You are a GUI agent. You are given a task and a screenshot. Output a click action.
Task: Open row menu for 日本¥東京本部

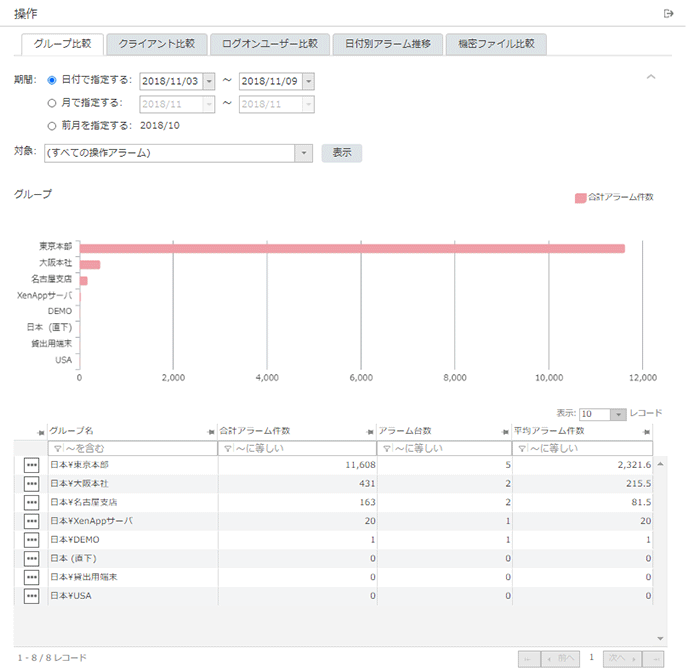coord(31,465)
